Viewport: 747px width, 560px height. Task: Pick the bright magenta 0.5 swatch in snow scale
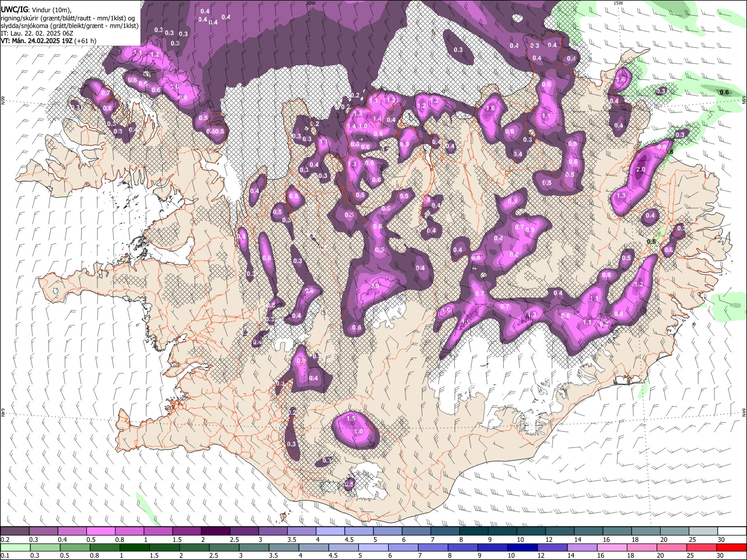click(x=100, y=531)
